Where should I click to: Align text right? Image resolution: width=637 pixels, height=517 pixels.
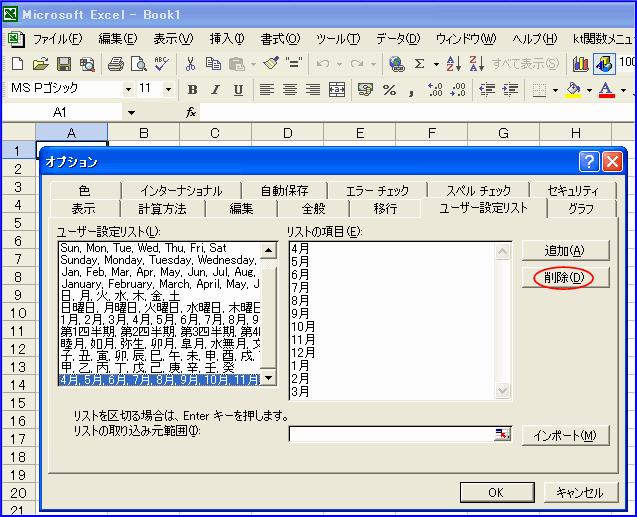pos(313,90)
